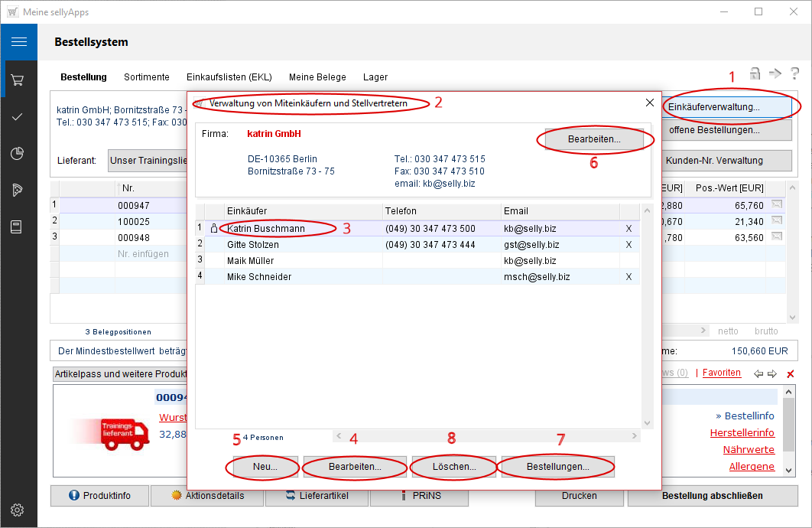This screenshot has height=528, width=812.
Task: Toggle the X mark in Gitte Stolzen's row
Action: (628, 245)
